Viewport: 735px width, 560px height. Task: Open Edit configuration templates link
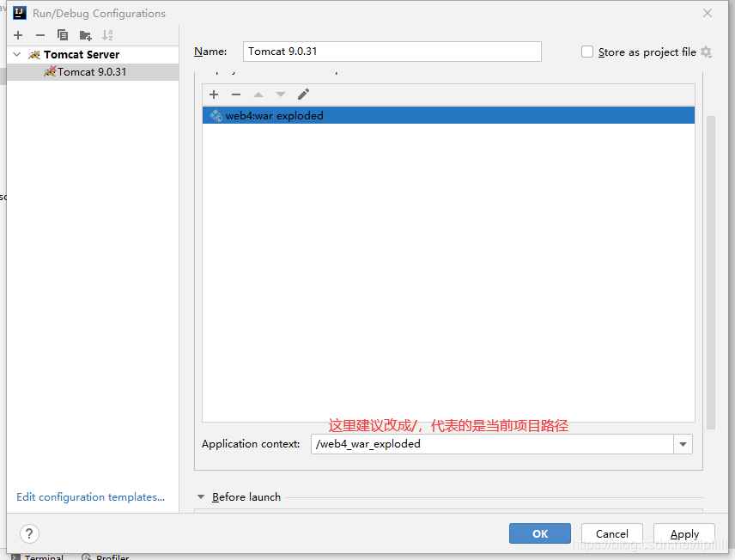tap(90, 496)
